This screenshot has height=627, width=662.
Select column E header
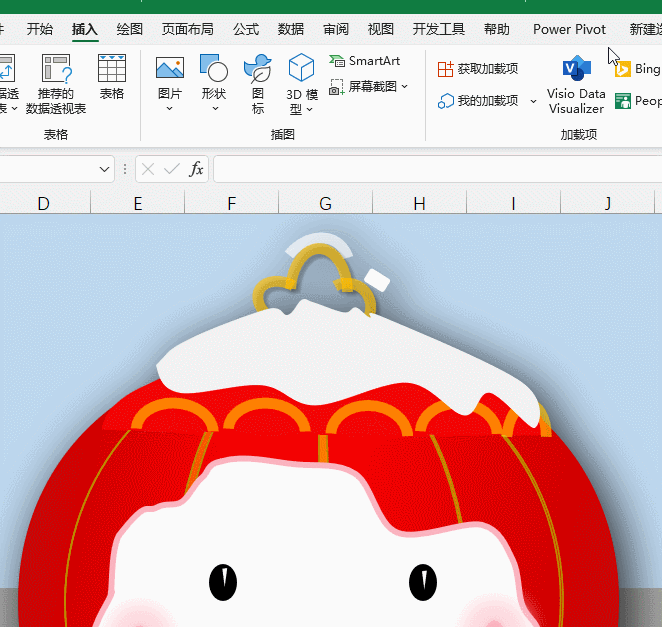point(138,204)
